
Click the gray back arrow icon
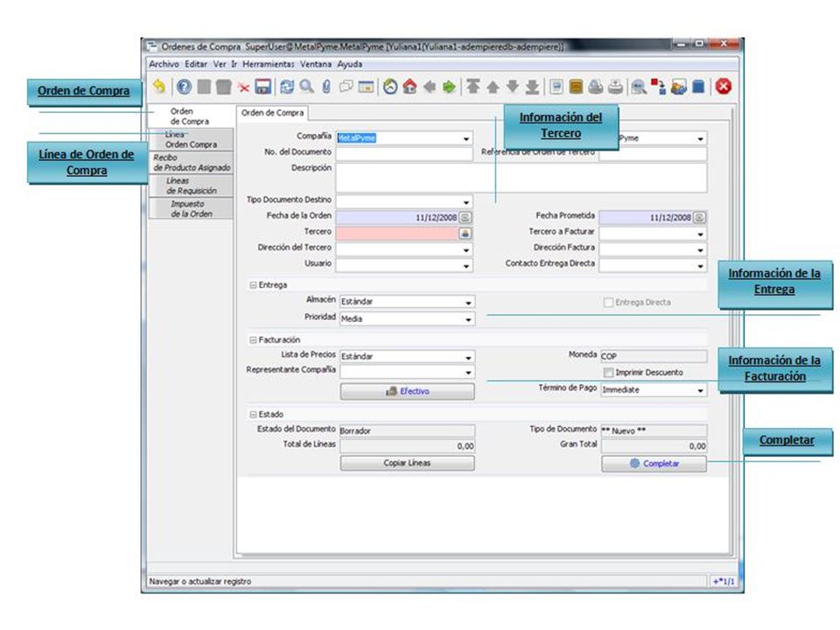coord(430,87)
